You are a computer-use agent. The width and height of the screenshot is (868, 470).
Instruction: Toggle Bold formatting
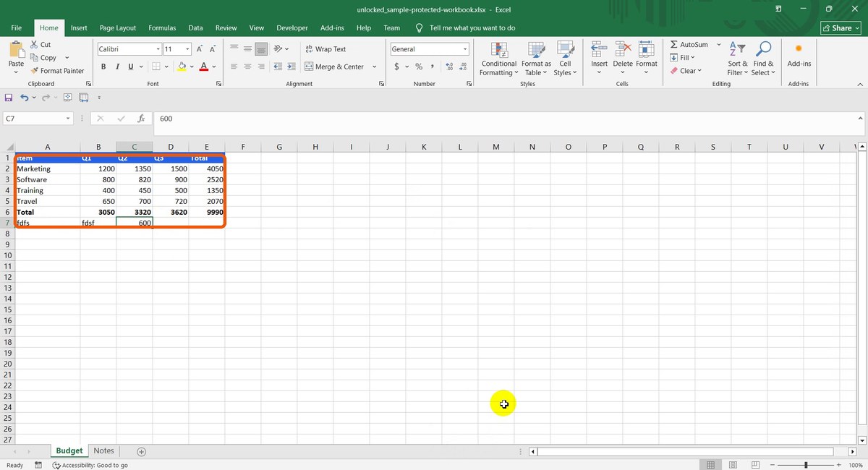tap(104, 67)
